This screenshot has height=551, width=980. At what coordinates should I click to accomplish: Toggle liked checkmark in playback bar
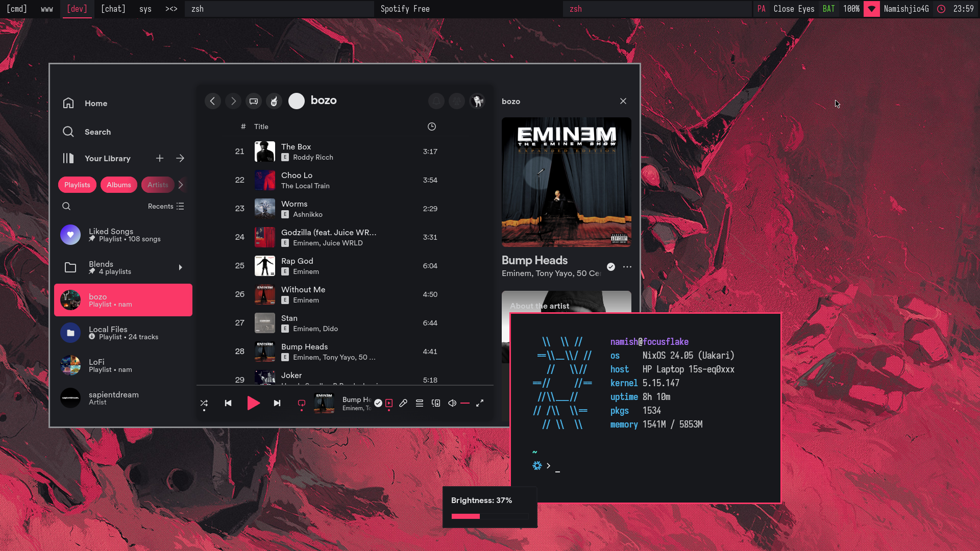pyautogui.click(x=378, y=403)
